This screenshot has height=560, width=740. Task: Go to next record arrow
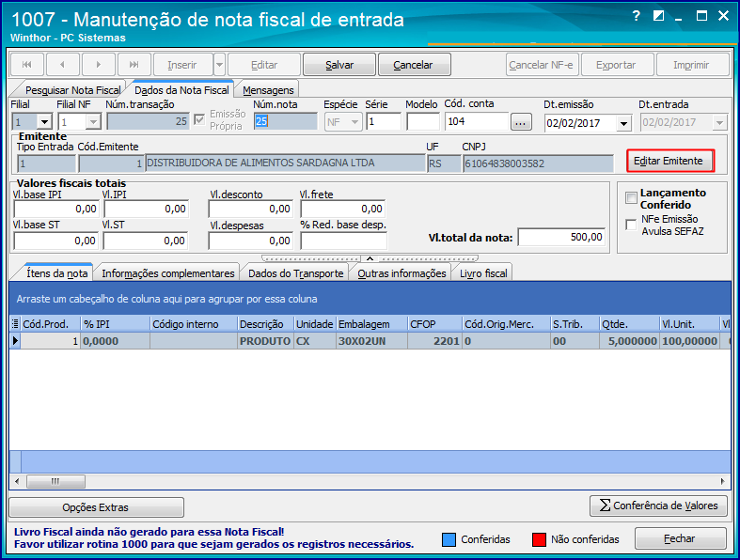click(x=98, y=65)
